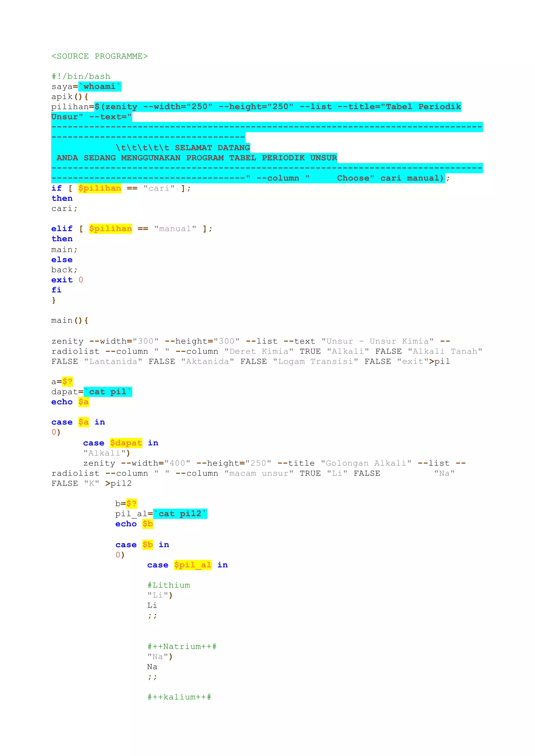Click the pil_al=`cat pil2` line
The width and height of the screenshot is (535, 756).
tap(161, 514)
